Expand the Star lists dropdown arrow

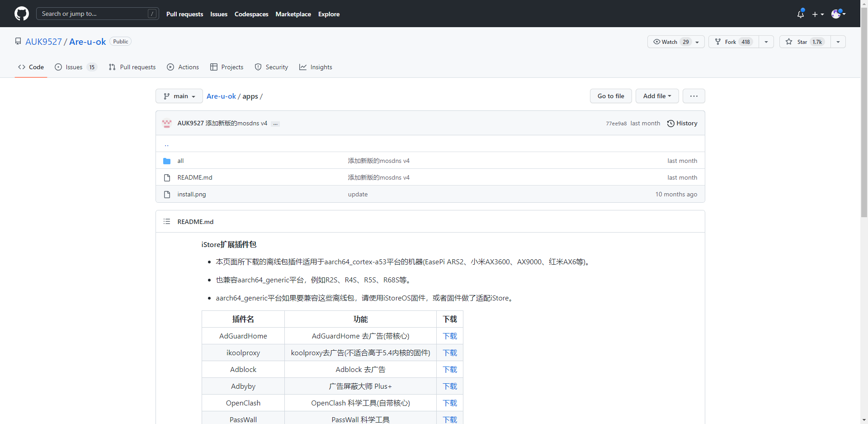tap(838, 42)
